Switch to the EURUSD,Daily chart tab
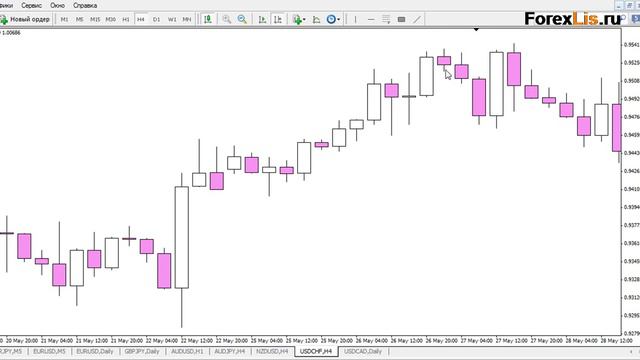Screen dimensions: 640x360 pos(95,351)
